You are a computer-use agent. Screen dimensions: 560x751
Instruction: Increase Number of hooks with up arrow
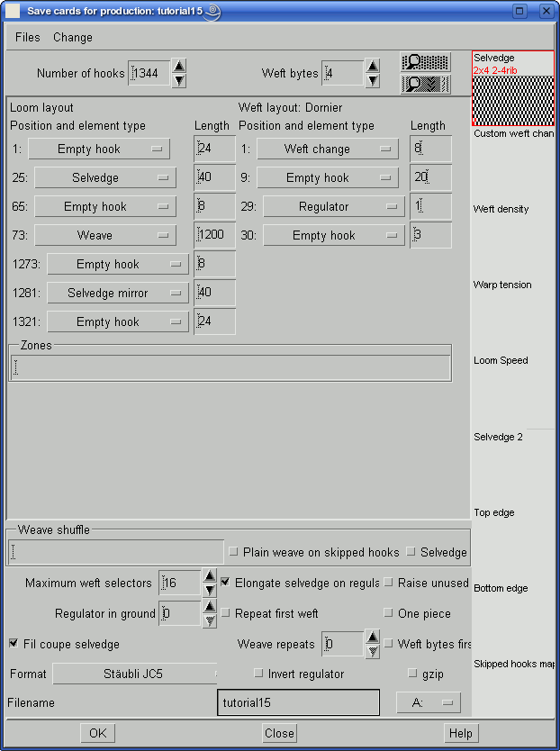[179, 66]
